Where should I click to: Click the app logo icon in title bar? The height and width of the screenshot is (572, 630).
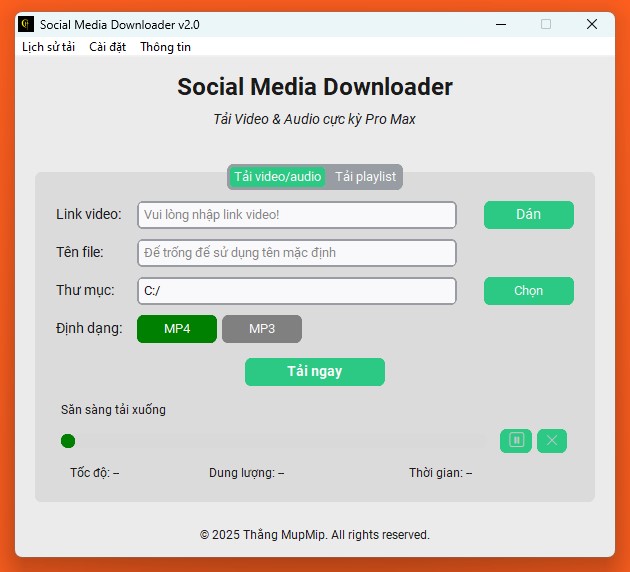pyautogui.click(x=26, y=24)
